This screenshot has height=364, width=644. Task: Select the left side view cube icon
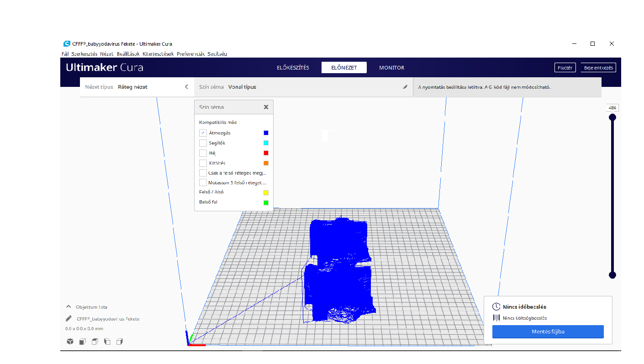point(107,341)
